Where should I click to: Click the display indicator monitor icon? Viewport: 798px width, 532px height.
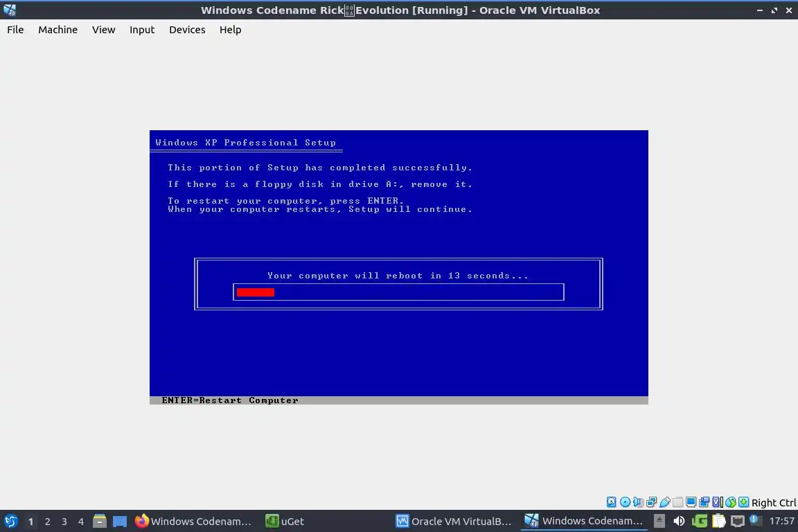691,502
